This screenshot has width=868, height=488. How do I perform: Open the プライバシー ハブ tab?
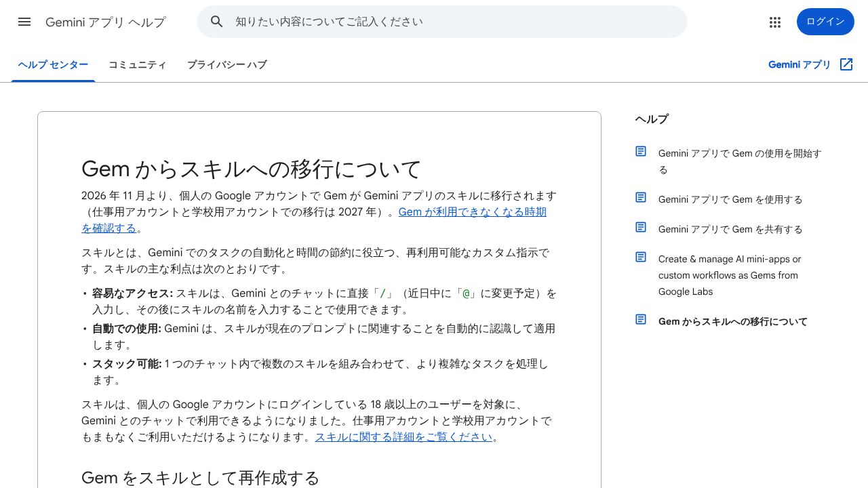226,65
